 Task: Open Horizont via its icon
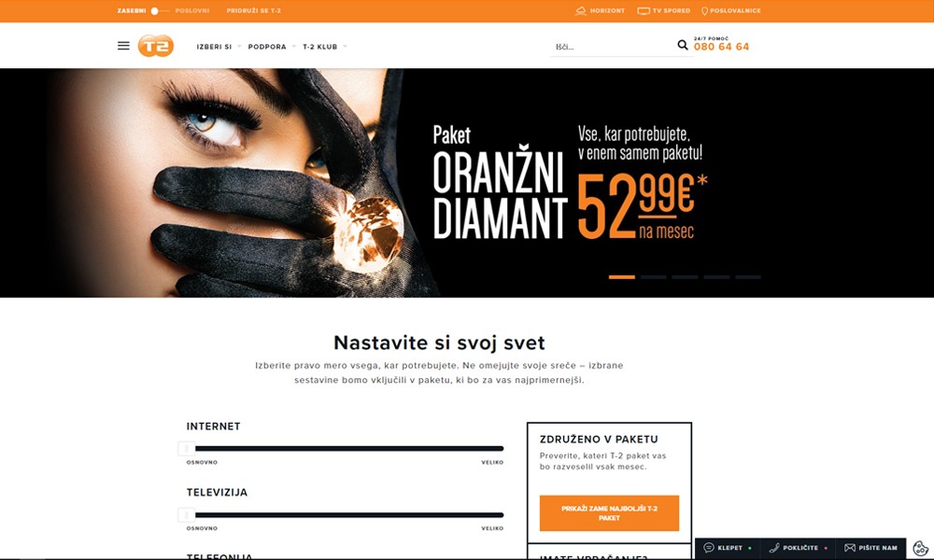(x=580, y=10)
